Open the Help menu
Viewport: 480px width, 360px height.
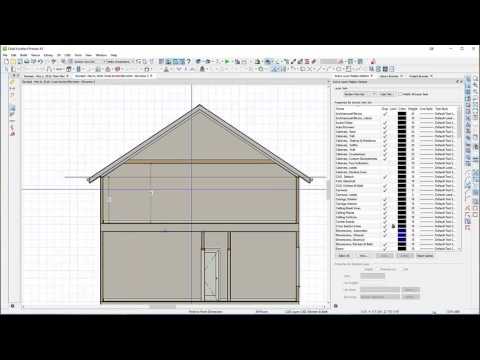114,55
